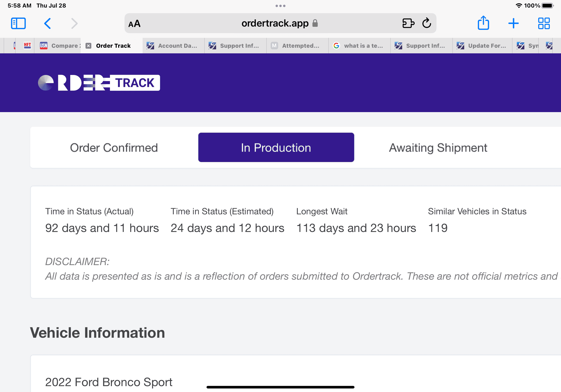Open the three-dots multitasking menu

280,6
